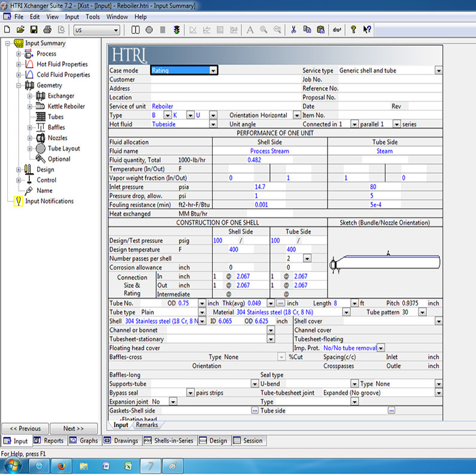Switch to the Remarks tab
476x476 pixels.
pos(147,425)
